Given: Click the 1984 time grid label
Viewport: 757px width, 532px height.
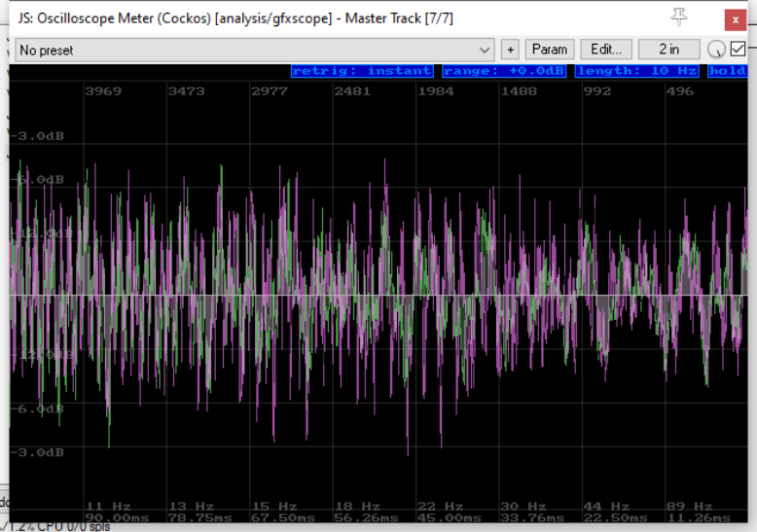Looking at the screenshot, I should 436,91.
